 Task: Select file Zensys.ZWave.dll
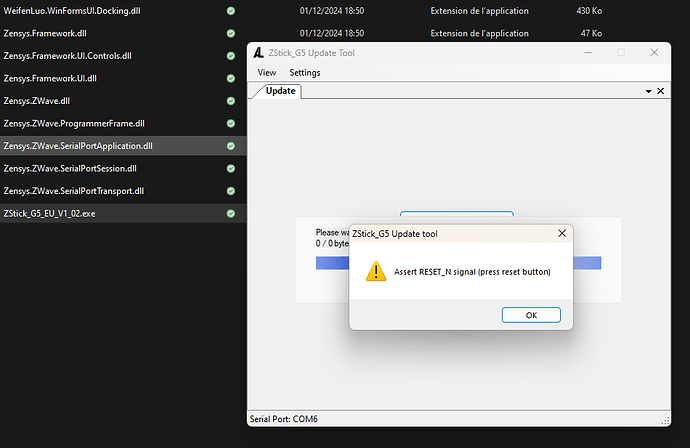[x=37, y=101]
